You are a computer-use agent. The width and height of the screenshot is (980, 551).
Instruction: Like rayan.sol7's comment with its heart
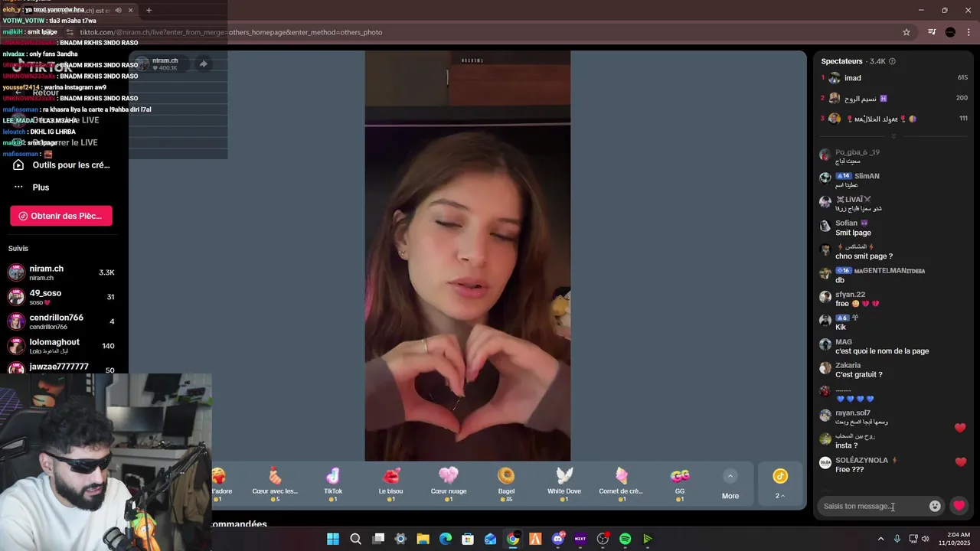[x=960, y=428]
